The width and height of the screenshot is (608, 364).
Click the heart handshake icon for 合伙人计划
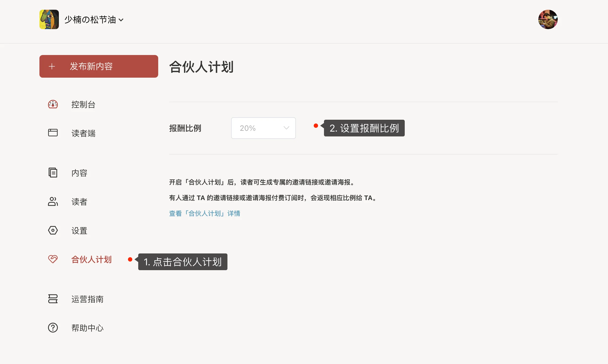[53, 259]
